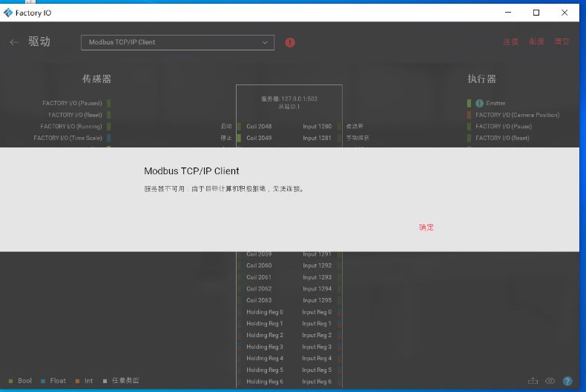Select FACTORY I/O (Reset) sensor
The image size is (586, 392).
pos(75,115)
